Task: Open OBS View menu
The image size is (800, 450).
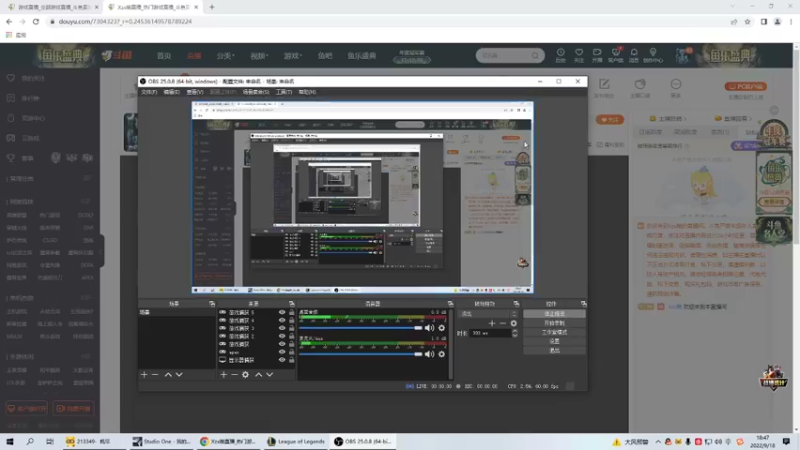Action: pyautogui.click(x=195, y=92)
